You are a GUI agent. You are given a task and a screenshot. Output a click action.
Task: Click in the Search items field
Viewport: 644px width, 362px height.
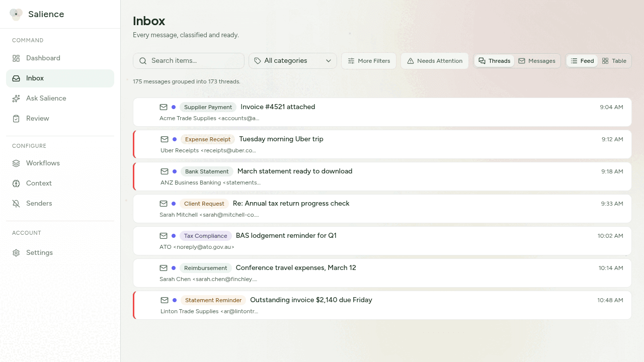click(x=189, y=61)
